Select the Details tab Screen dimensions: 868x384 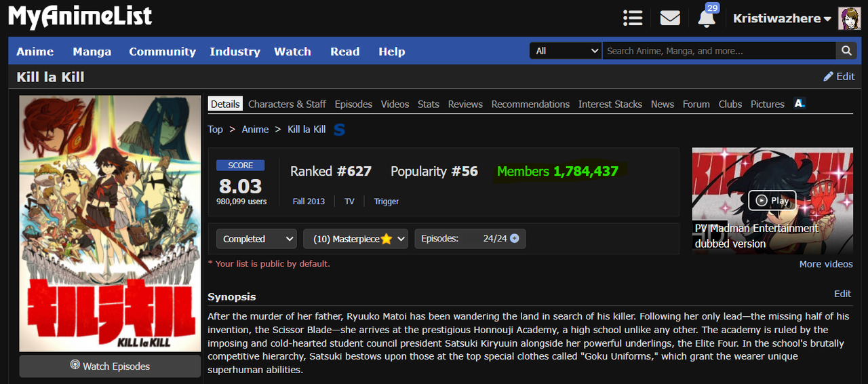click(x=225, y=104)
